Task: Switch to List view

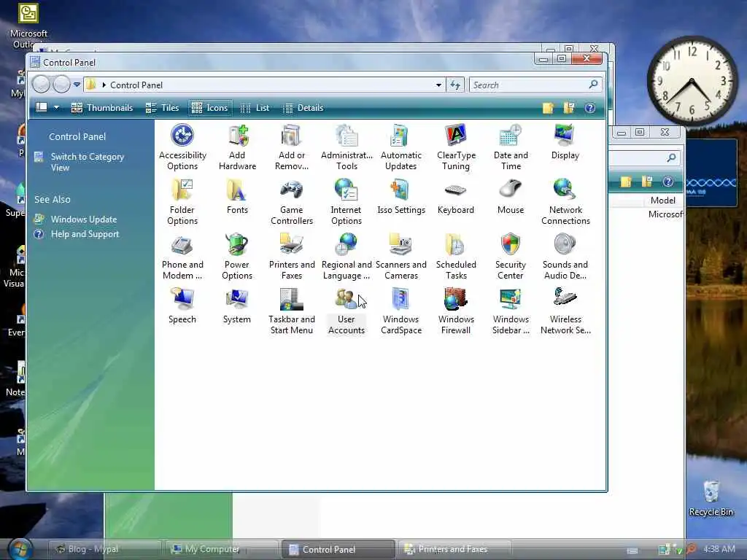Action: [255, 108]
